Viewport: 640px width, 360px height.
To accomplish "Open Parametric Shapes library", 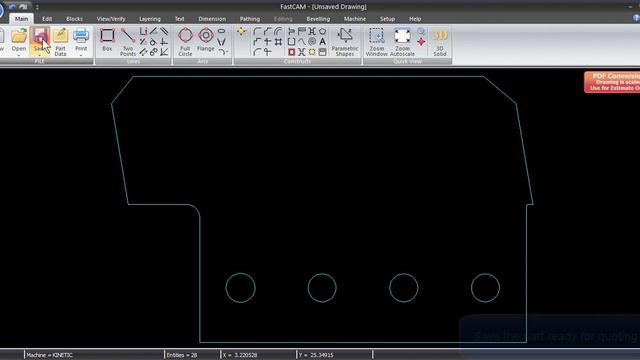I will point(345,41).
